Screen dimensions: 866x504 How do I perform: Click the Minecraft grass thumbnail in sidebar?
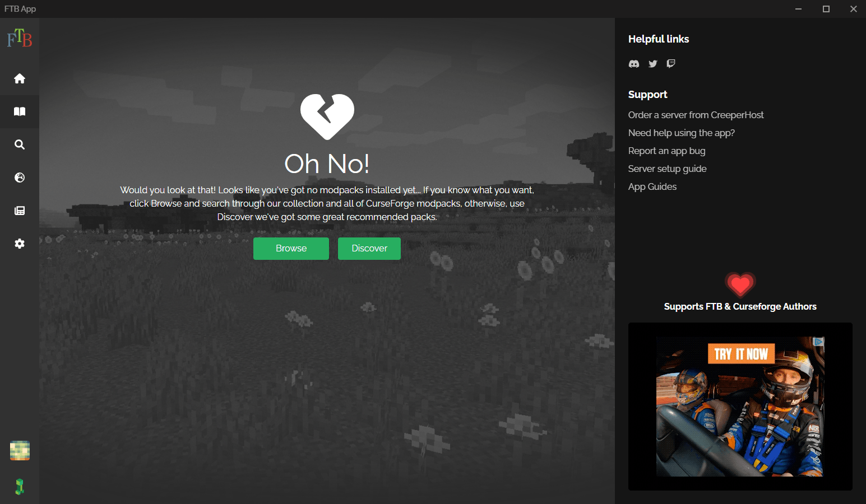pyautogui.click(x=20, y=450)
